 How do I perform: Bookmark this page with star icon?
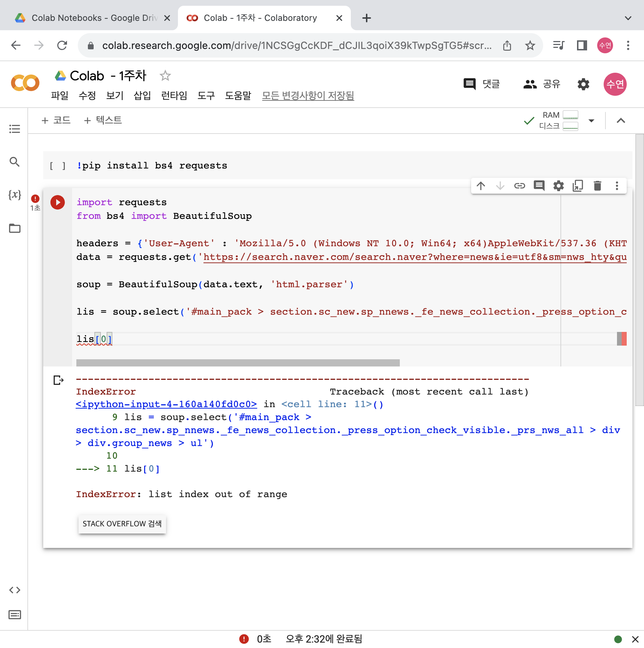coord(530,45)
